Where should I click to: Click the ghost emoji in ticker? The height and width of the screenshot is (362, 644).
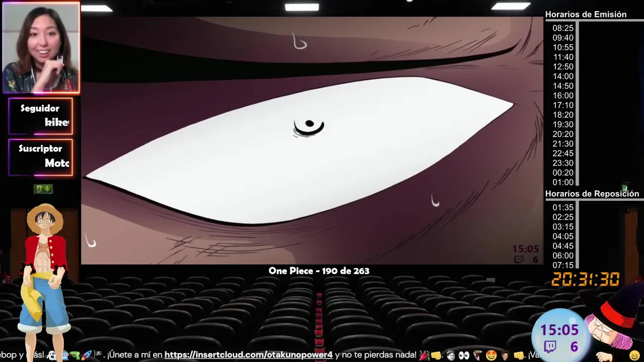52,355
